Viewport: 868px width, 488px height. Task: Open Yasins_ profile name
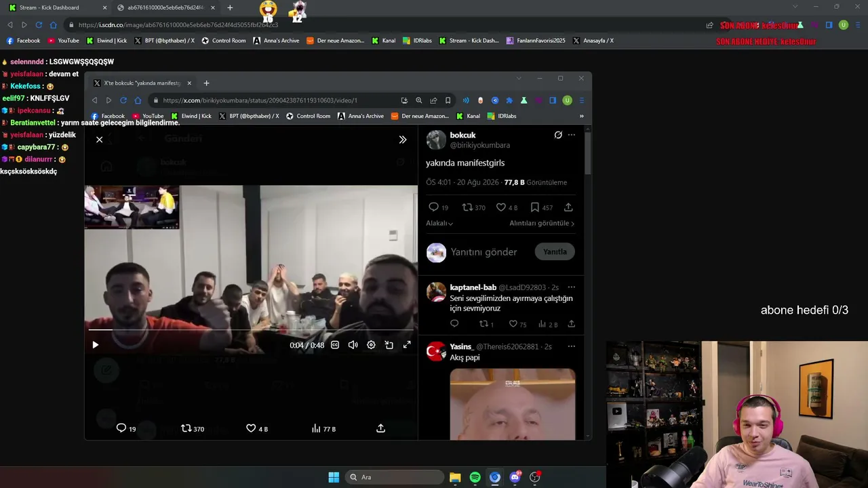pos(462,346)
